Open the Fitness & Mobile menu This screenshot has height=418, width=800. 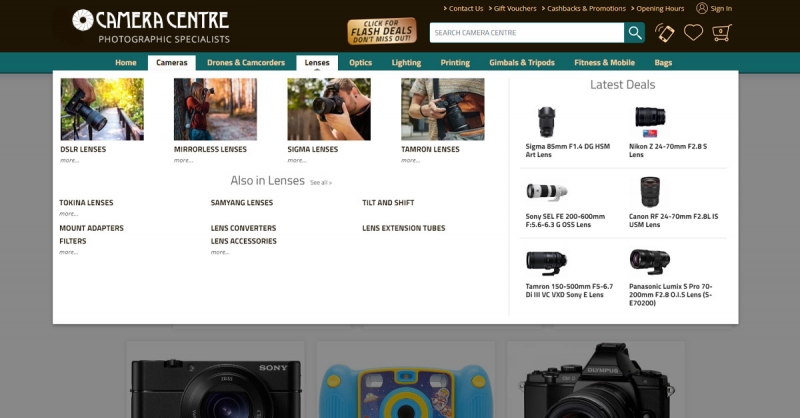604,62
